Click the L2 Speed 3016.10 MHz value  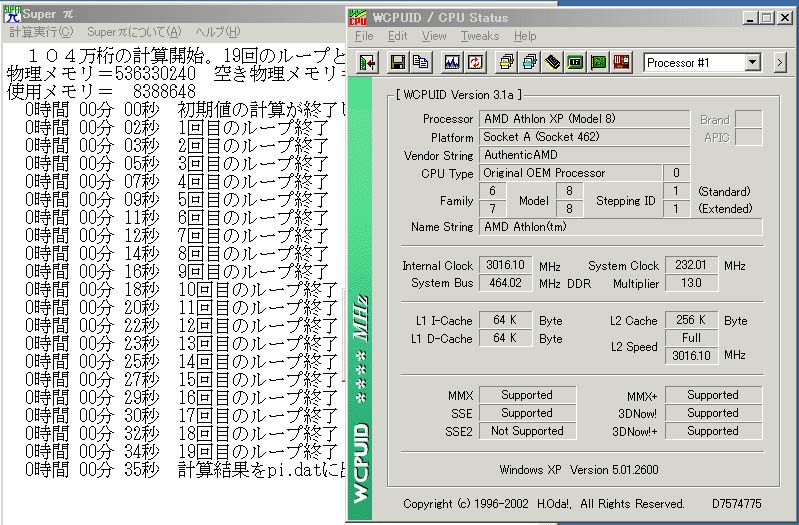(x=691, y=355)
